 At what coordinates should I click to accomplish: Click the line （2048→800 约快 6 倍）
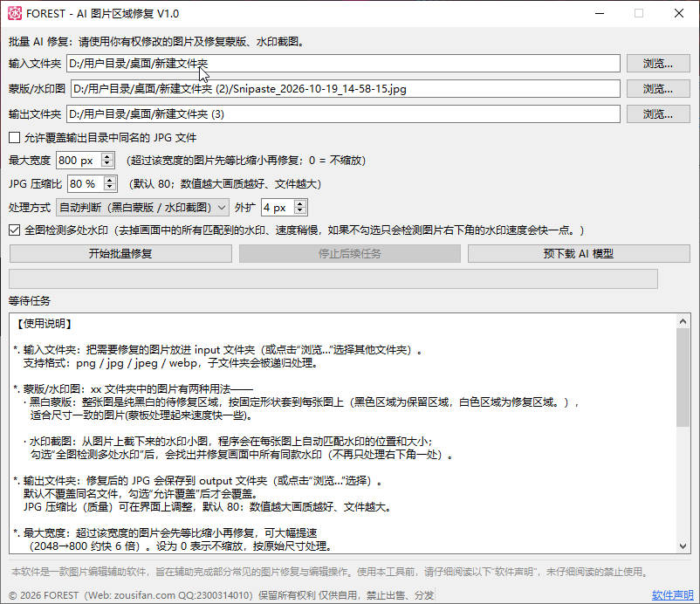[180, 546]
